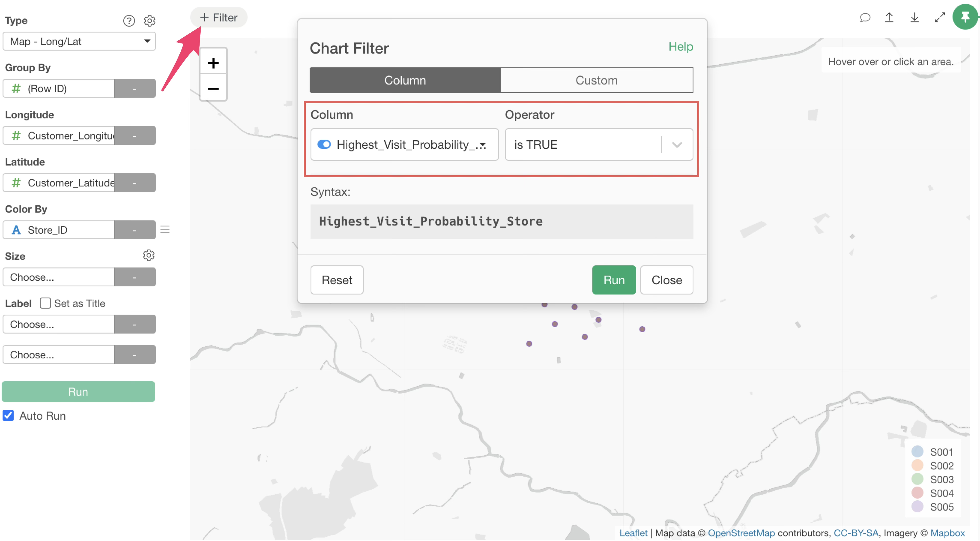Click the chart type help question icon
The height and width of the screenshot is (541, 980).
(129, 20)
